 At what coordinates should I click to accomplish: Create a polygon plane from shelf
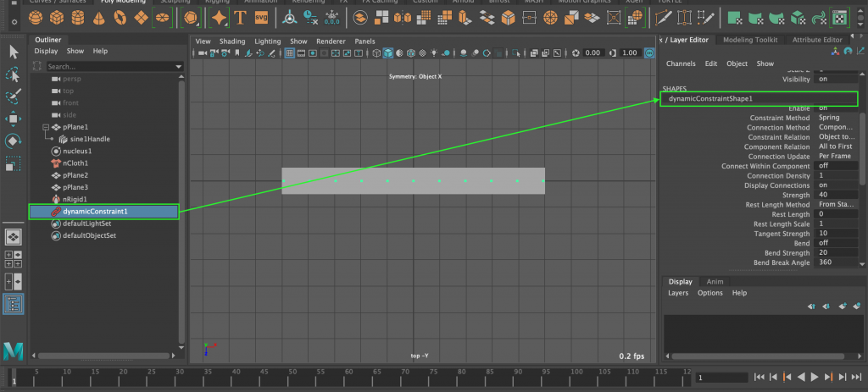pos(142,19)
